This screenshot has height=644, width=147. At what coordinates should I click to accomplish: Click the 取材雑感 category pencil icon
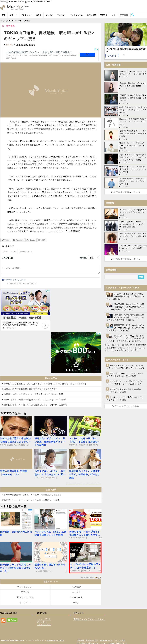coord(3,26)
